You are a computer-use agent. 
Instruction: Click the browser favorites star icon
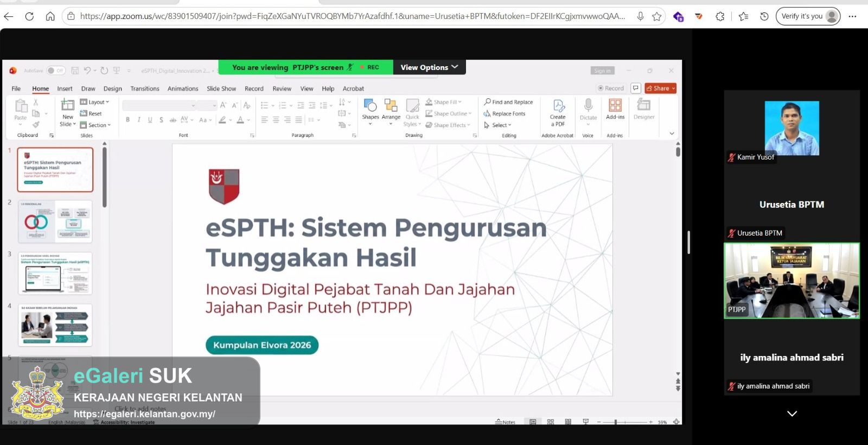pos(657,16)
